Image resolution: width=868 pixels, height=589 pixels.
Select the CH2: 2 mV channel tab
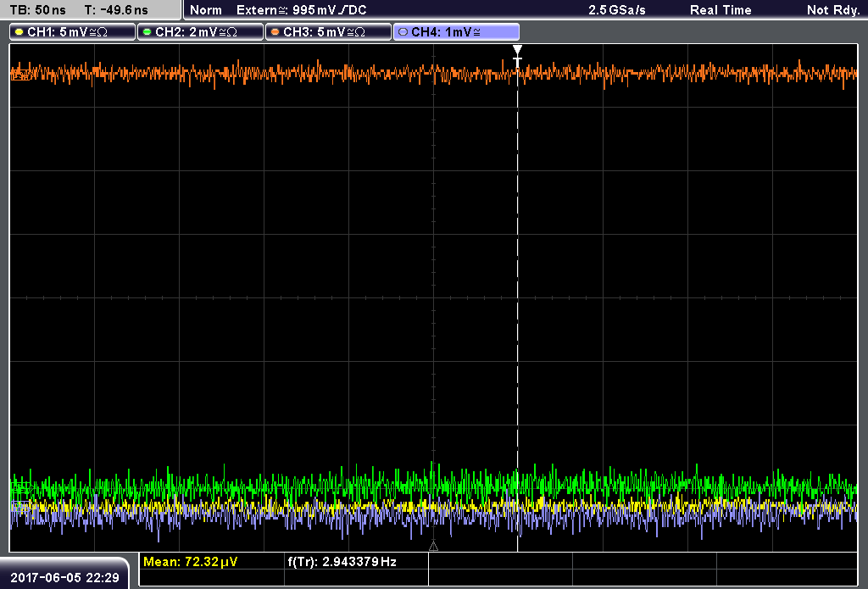[200, 32]
